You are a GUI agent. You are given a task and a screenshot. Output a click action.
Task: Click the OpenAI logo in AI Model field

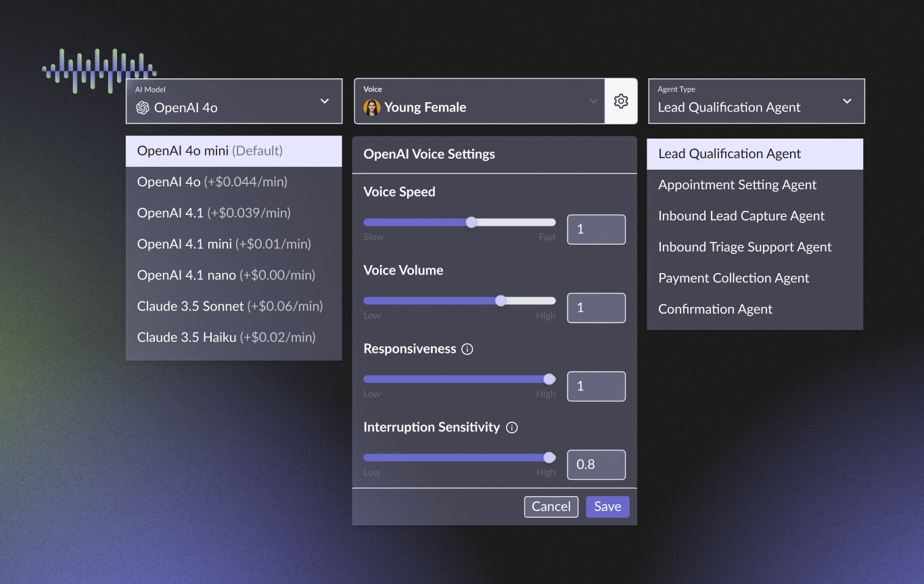[143, 107]
